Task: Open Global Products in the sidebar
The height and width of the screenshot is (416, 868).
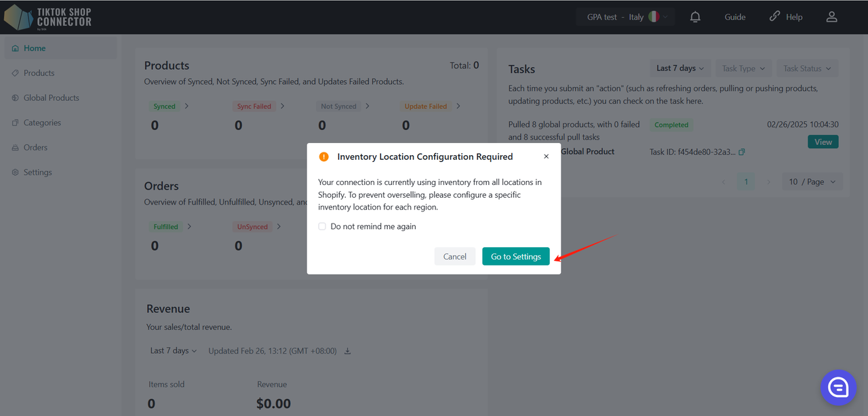Action: [51, 98]
